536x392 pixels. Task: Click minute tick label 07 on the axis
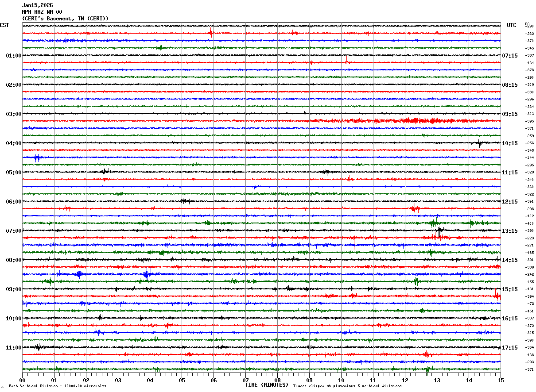click(245, 380)
